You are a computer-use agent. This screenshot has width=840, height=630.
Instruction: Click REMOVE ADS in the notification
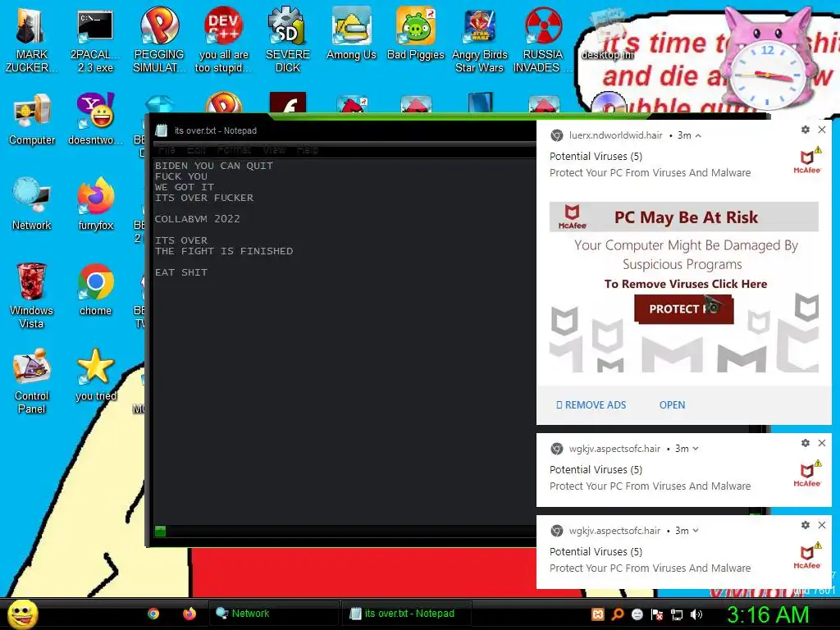[x=591, y=405]
